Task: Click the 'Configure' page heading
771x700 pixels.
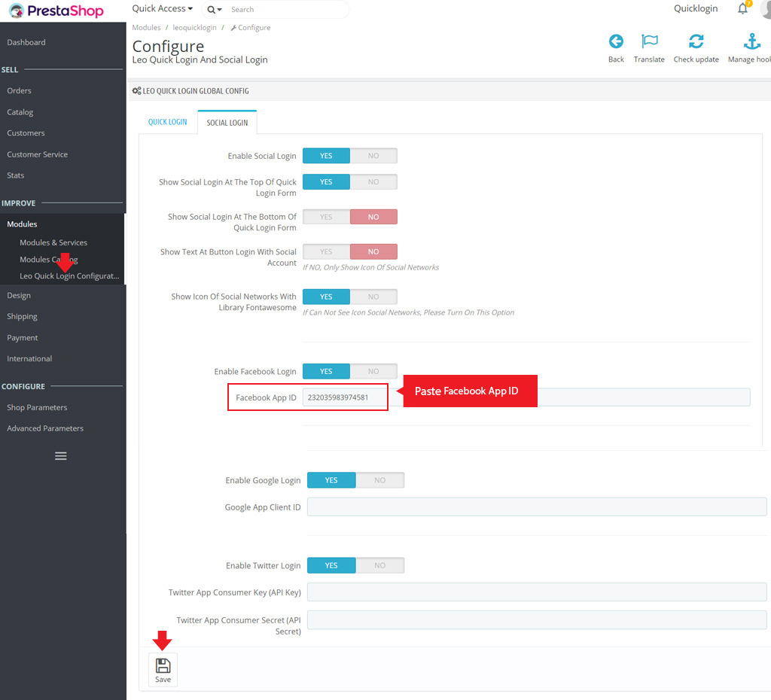Action: point(168,46)
